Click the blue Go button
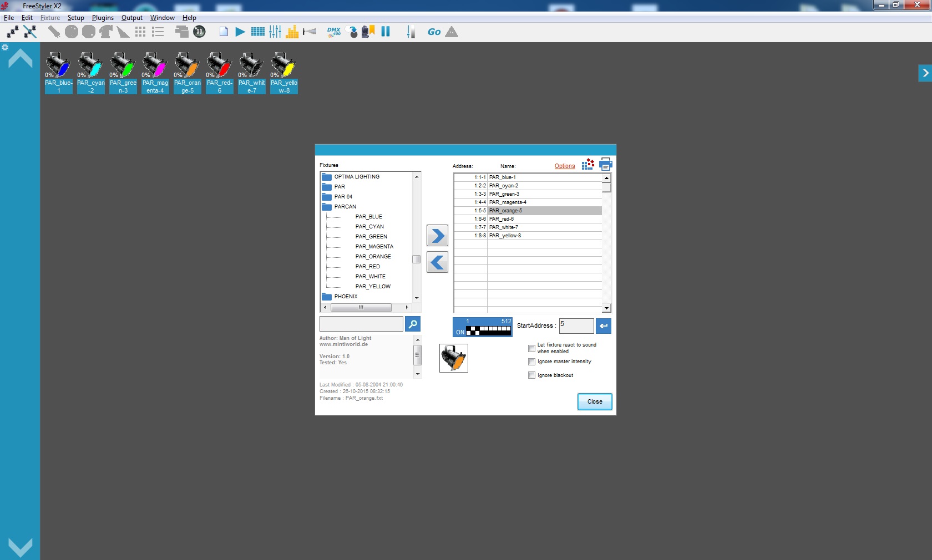Screen dimensions: 932x560 tap(434, 32)
